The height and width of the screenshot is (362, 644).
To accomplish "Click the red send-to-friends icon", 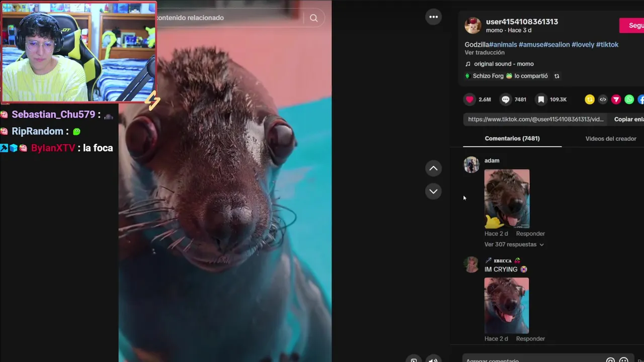I will point(616,100).
